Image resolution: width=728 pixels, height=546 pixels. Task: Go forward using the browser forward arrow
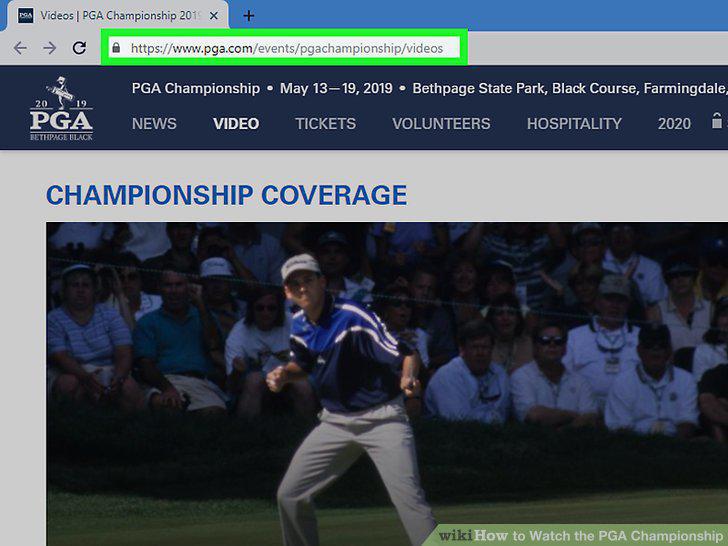[x=50, y=48]
